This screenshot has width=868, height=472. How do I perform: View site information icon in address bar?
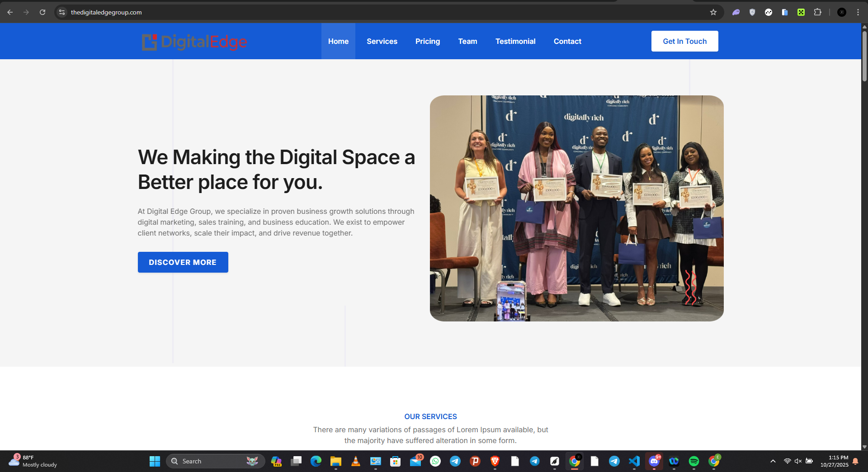point(62,12)
